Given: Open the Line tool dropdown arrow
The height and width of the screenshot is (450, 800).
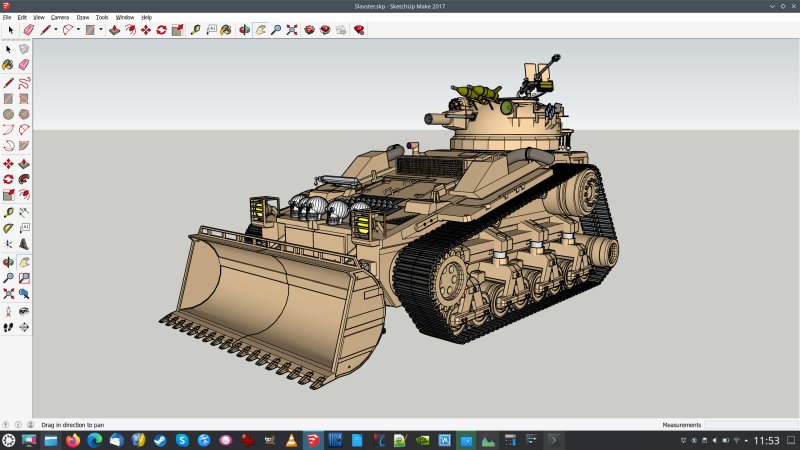Looking at the screenshot, I should [55, 30].
